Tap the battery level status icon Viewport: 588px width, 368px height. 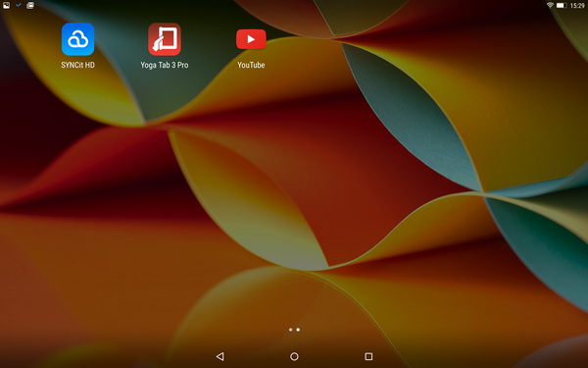(x=561, y=5)
